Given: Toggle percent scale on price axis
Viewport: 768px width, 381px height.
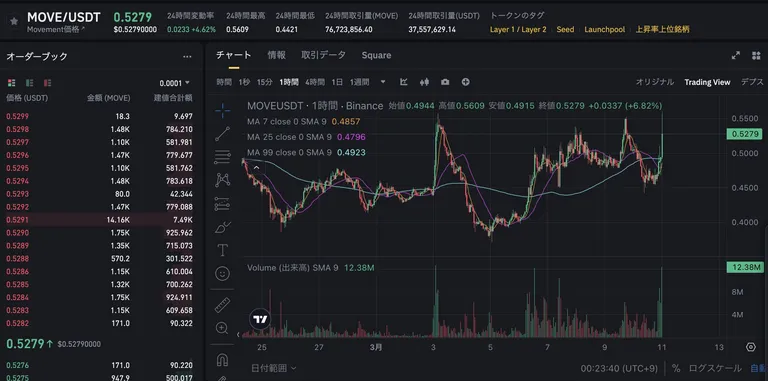Looking at the screenshot, I should click(x=676, y=368).
